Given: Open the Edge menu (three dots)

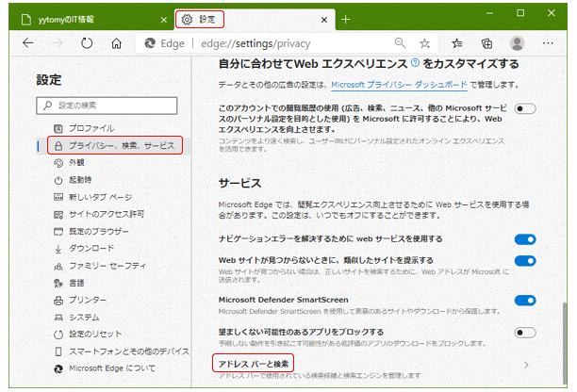Looking at the screenshot, I should click(549, 42).
